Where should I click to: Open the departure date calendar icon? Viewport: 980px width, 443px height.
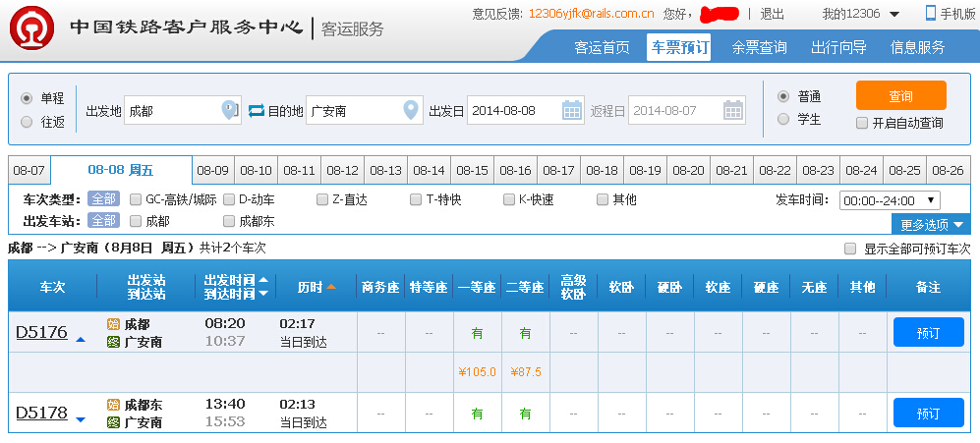tap(572, 110)
